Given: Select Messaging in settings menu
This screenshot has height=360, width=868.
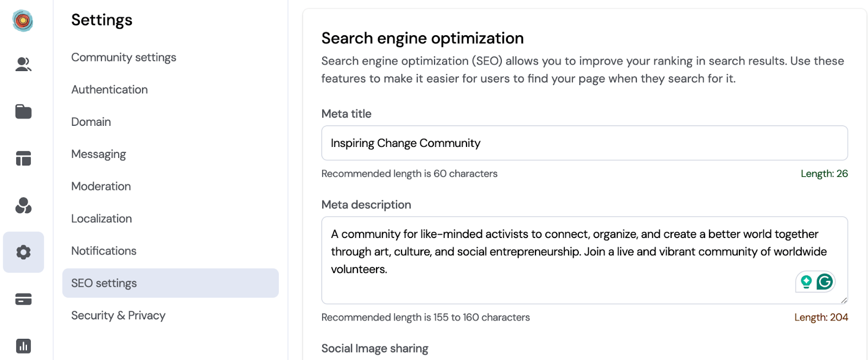Looking at the screenshot, I should coord(99,154).
